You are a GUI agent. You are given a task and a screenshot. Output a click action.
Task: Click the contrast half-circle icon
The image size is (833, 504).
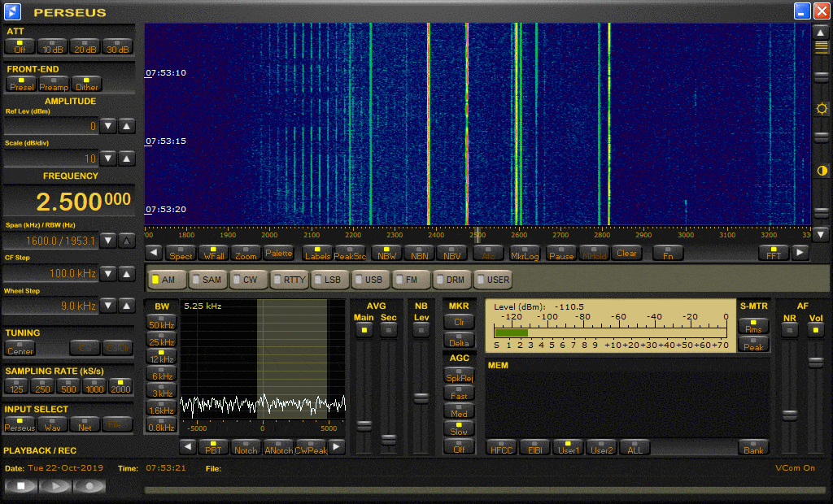(x=822, y=171)
